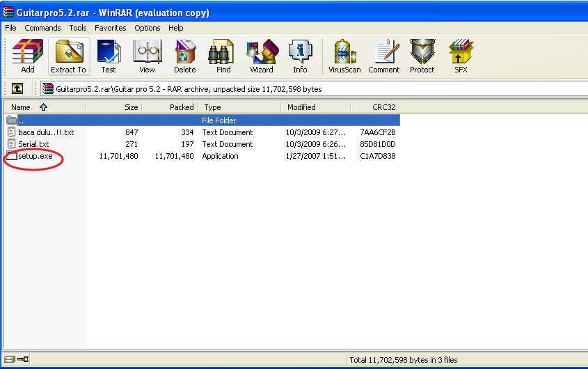Click the Application type cell
Image resolution: width=588 pixels, height=369 pixels.
[220, 156]
